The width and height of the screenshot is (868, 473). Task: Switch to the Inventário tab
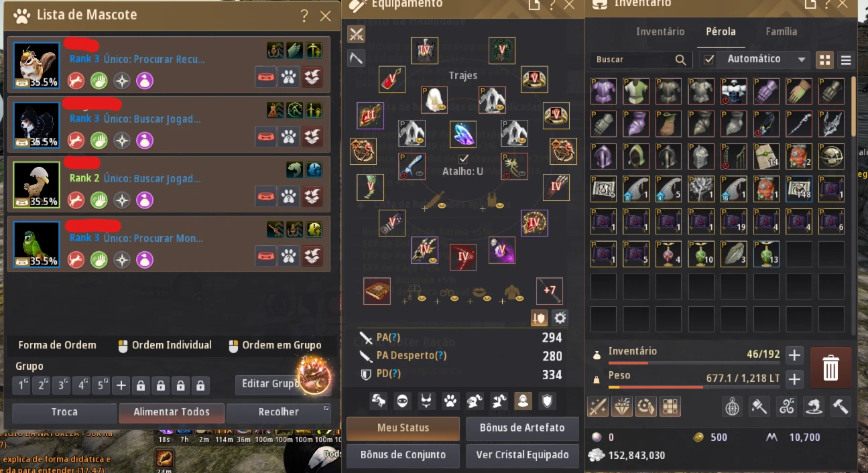(x=660, y=31)
